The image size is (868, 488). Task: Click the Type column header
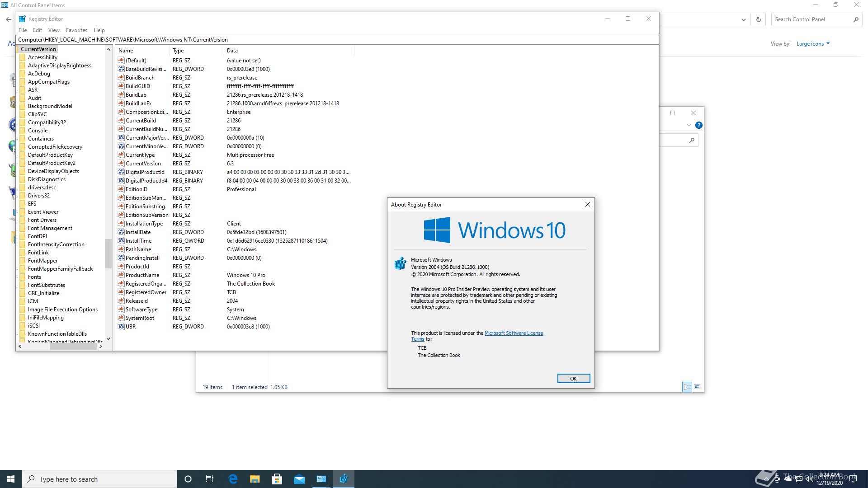197,51
